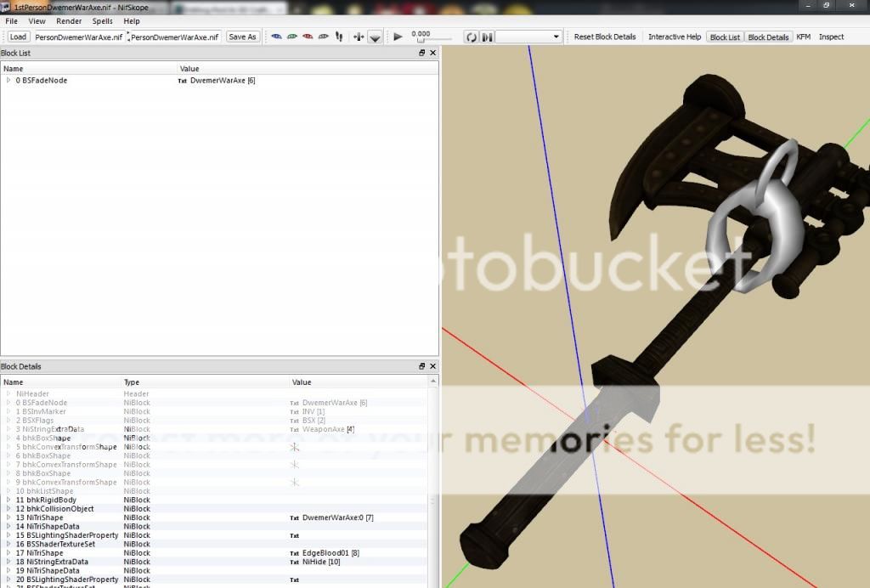This screenshot has height=588, width=870.
Task: Click the green eye view icon
Action: [292, 37]
